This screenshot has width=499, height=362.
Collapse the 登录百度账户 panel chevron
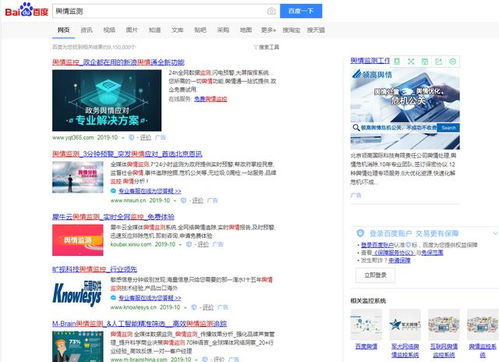(x=495, y=233)
